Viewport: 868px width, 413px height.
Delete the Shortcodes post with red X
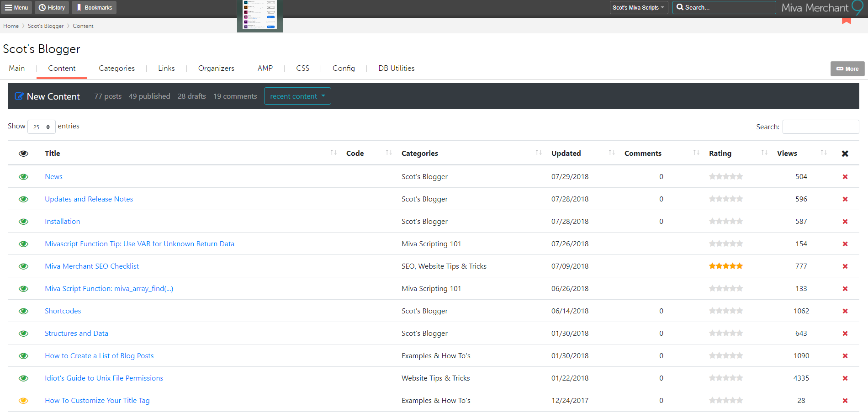click(845, 311)
